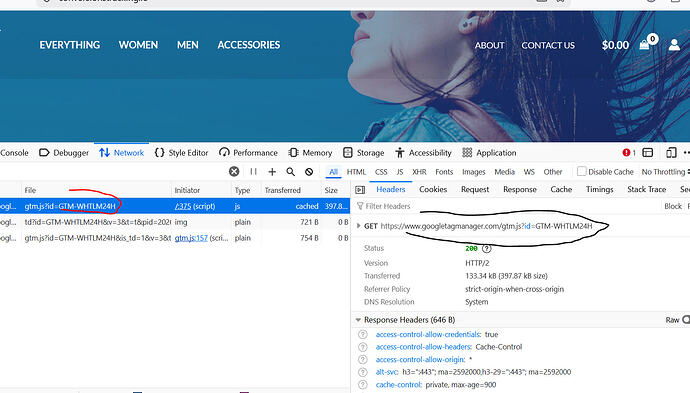Open the /:375 initiator link
Viewport: 690px width, 393px height.
click(183, 206)
